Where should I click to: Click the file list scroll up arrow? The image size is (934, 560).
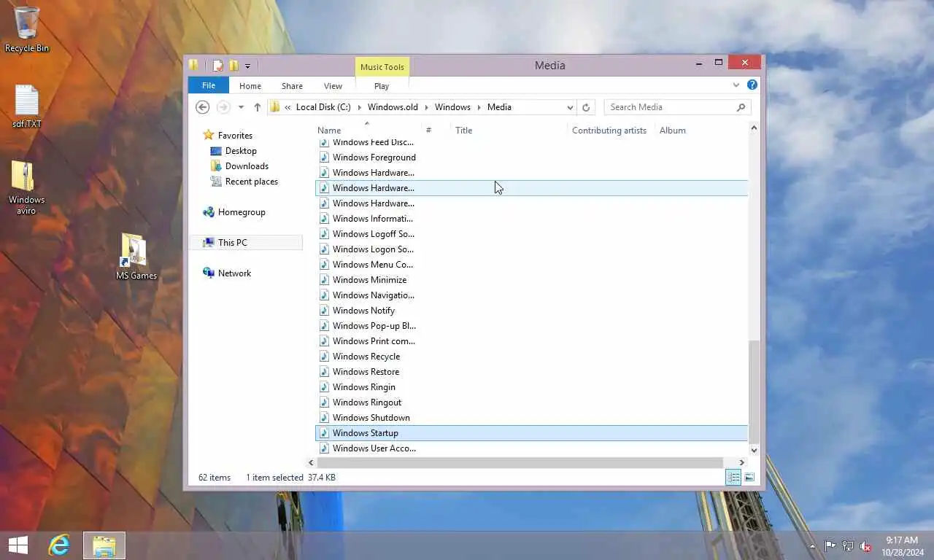[754, 129]
